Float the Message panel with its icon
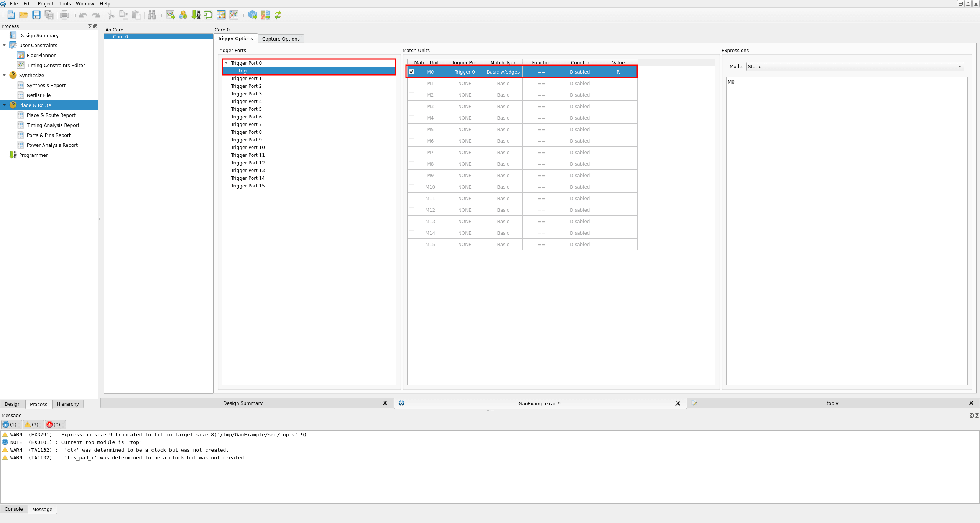 point(972,415)
